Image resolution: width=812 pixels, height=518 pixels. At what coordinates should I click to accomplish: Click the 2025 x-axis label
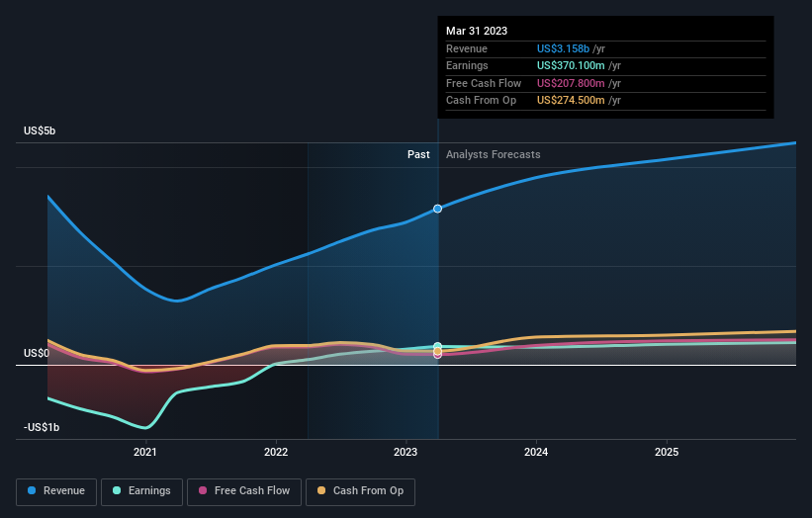[666, 452]
